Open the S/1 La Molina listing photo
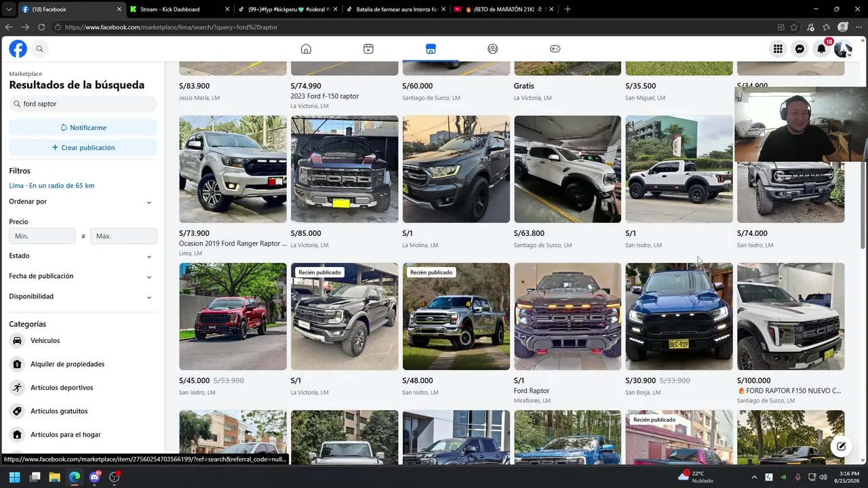Viewport: 868px width, 488px height. [456, 169]
